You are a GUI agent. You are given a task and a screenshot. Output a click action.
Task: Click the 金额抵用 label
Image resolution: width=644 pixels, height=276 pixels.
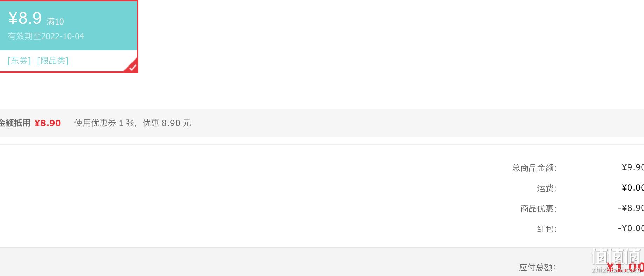click(15, 123)
